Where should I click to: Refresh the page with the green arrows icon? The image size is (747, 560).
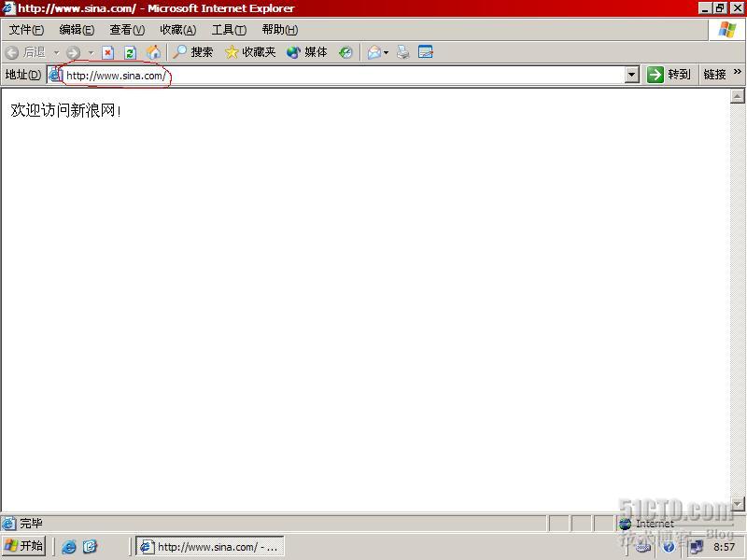(130, 52)
